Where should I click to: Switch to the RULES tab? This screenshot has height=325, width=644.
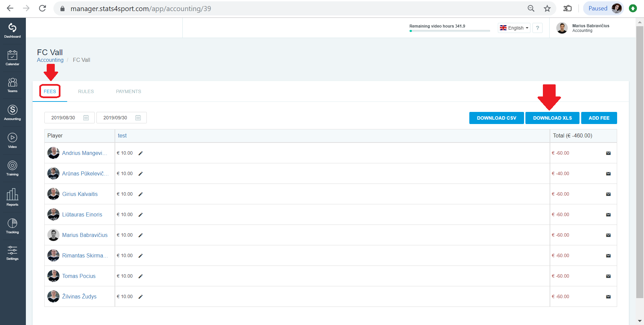click(x=86, y=91)
